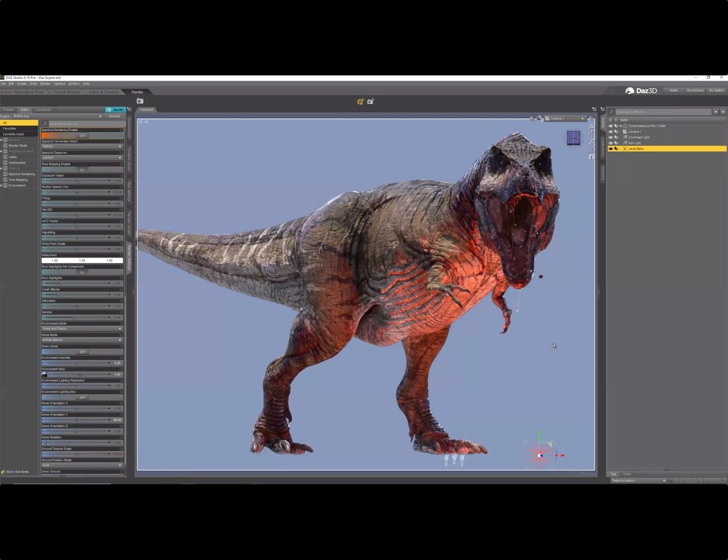Click the new camera icon in the top toolbar

click(x=370, y=101)
